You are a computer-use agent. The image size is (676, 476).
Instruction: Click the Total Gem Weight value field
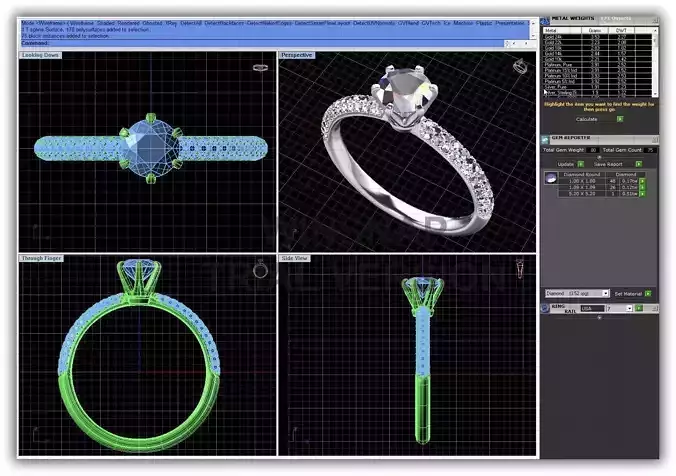pyautogui.click(x=593, y=150)
